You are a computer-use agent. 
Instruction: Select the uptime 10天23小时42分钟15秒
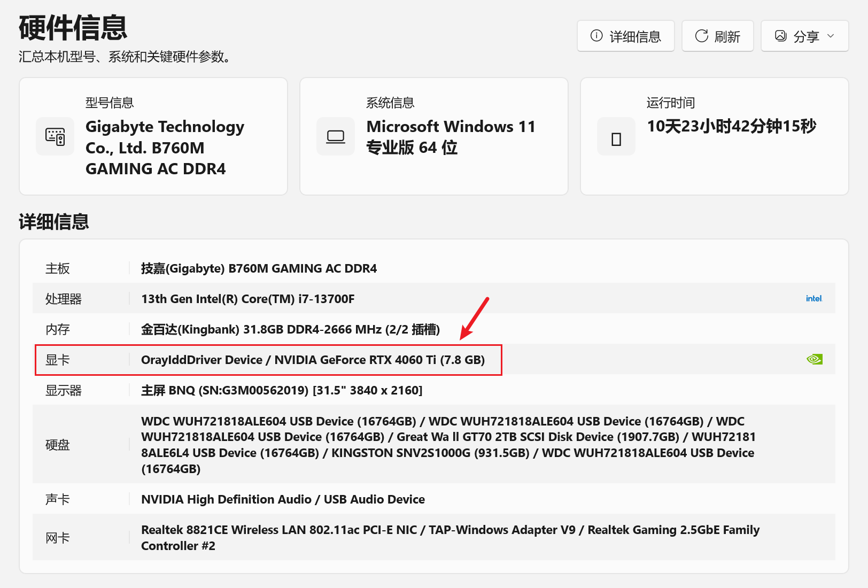click(x=732, y=126)
